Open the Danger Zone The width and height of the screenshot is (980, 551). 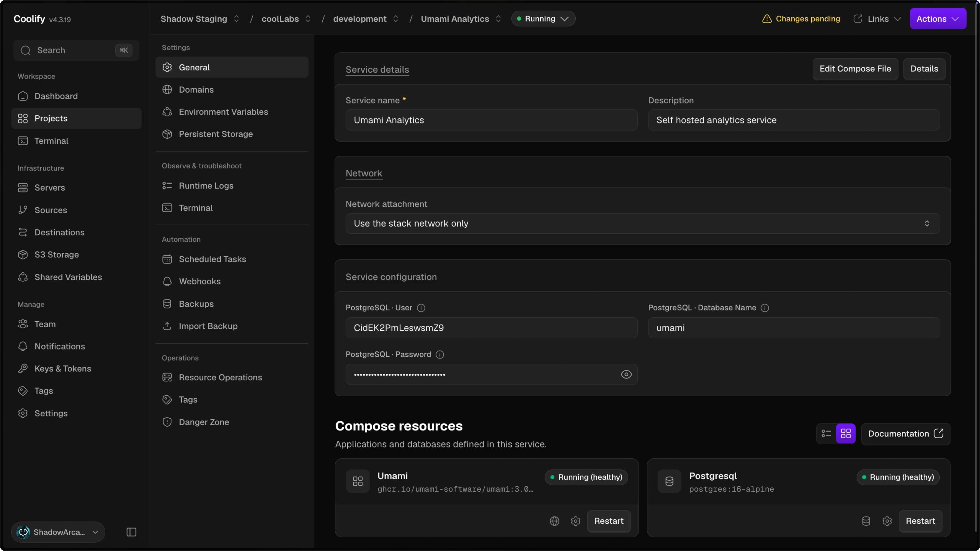click(232, 422)
